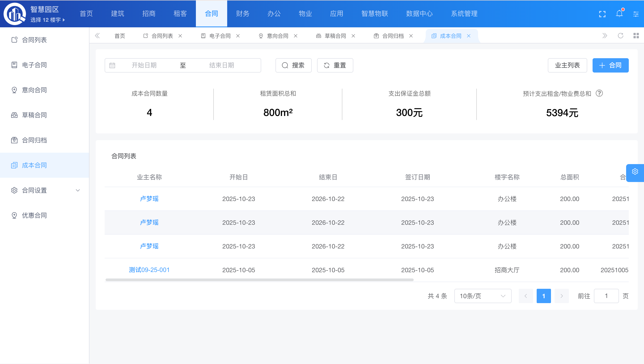
Task: Open the layout settings sliders icon
Action: (x=636, y=14)
